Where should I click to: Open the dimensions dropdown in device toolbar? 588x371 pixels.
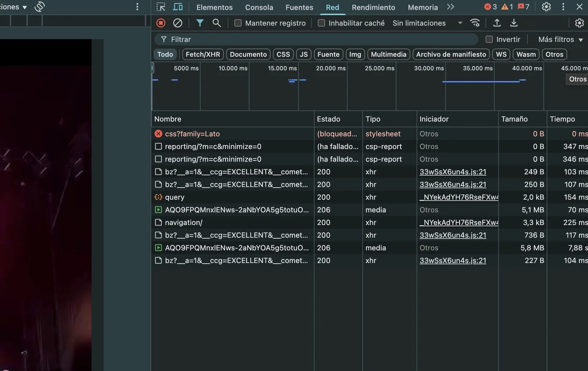coord(13,7)
